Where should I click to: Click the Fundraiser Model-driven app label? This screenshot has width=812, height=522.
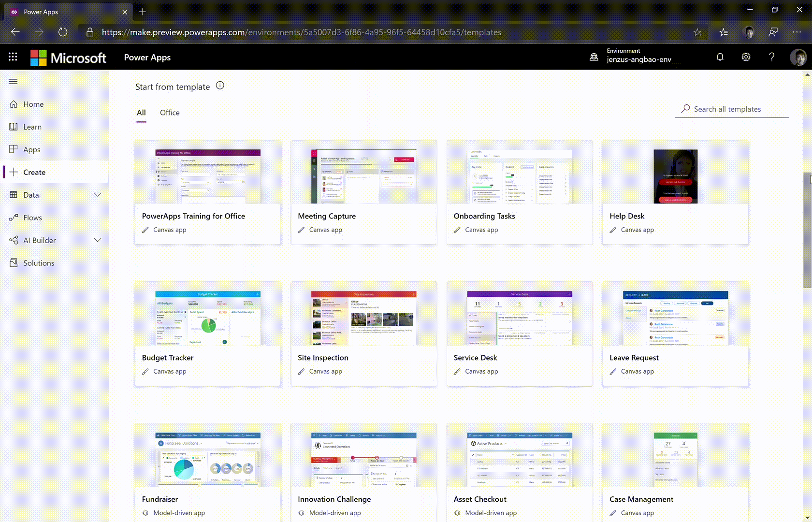tap(179, 513)
